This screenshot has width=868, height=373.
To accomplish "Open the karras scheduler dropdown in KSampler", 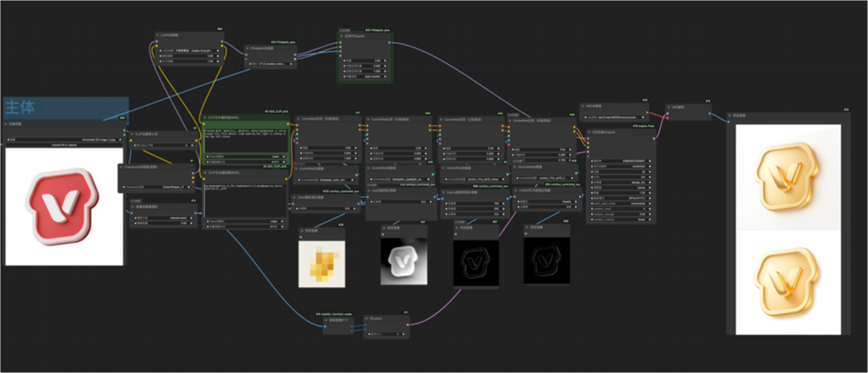I will pyautogui.click(x=621, y=188).
